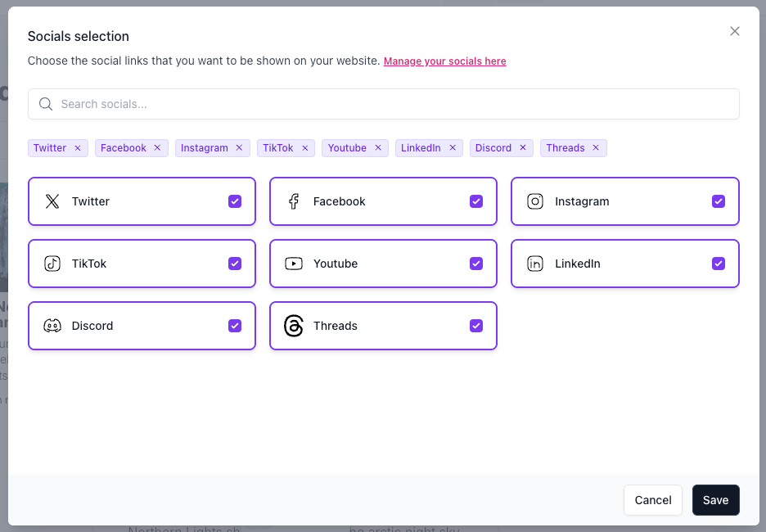The image size is (766, 532).
Task: Remove the LinkedIn tag chip
Action: 453,148
